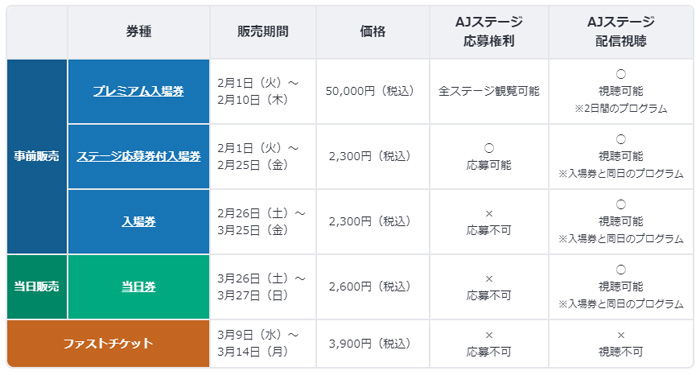Click the 価格 column header
Image resolution: width=700 pixels, height=375 pixels.
(x=373, y=32)
